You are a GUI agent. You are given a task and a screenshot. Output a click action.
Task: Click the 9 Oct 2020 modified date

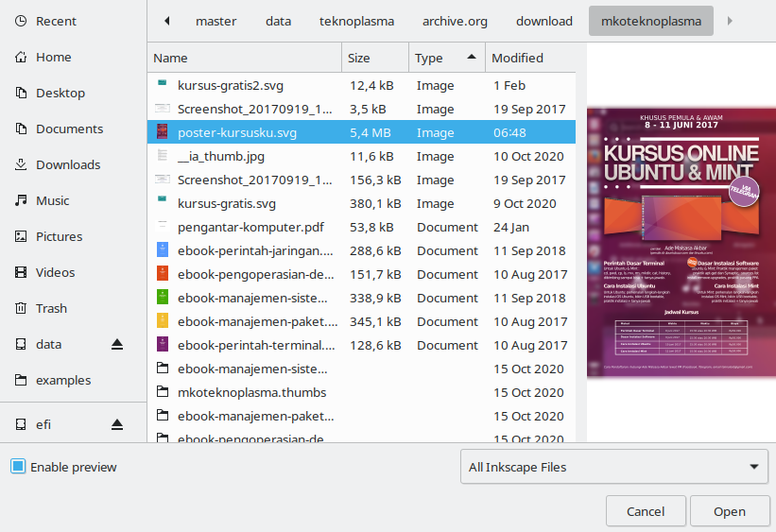click(x=525, y=203)
